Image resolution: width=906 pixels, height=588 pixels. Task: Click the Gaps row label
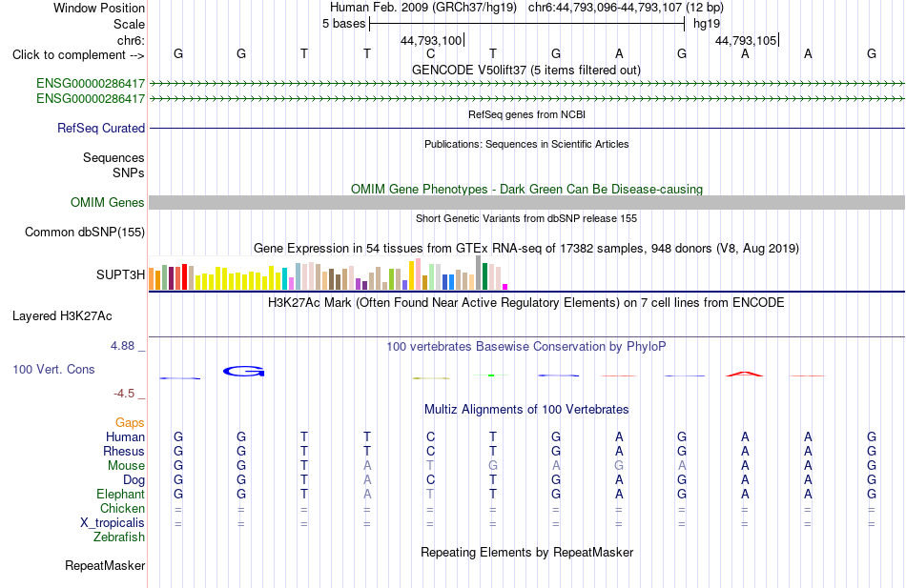tap(130, 423)
